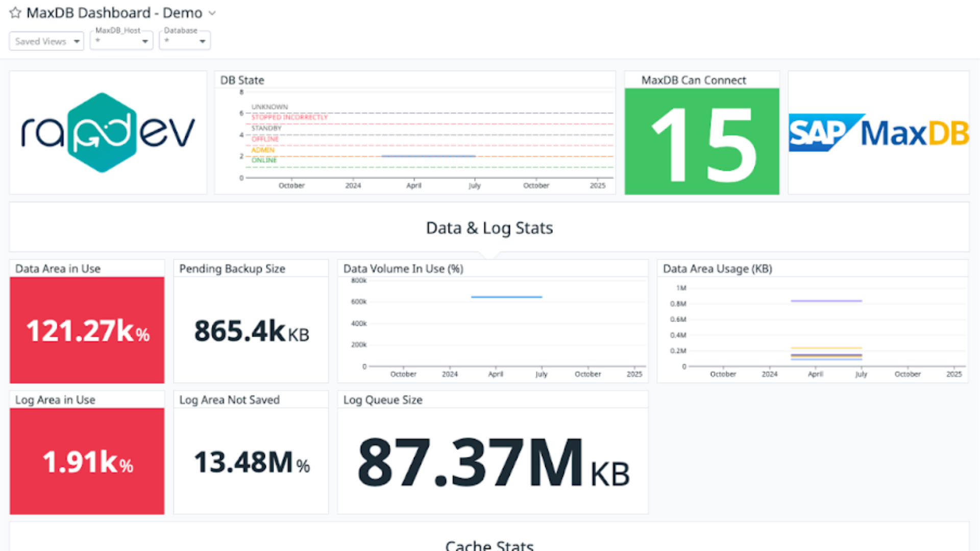This screenshot has width=980, height=551.
Task: Click the MaxDB Can Connect title
Action: pos(694,80)
